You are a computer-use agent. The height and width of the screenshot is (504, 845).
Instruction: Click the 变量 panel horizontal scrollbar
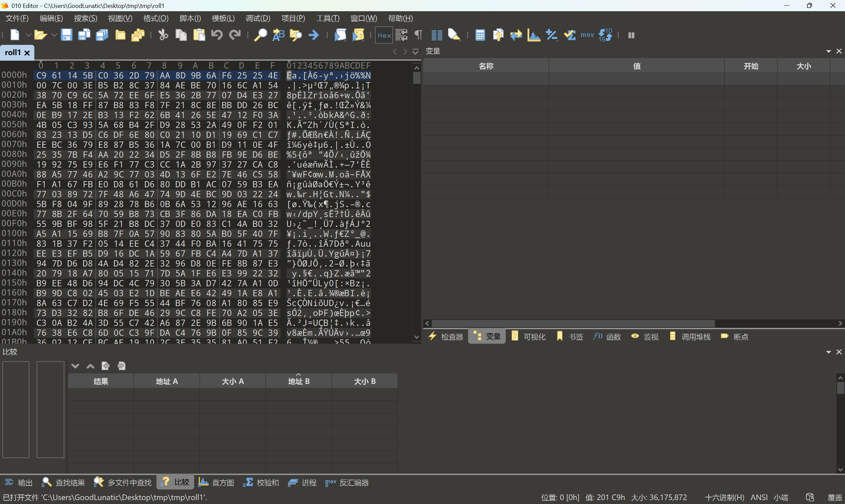coord(573,323)
